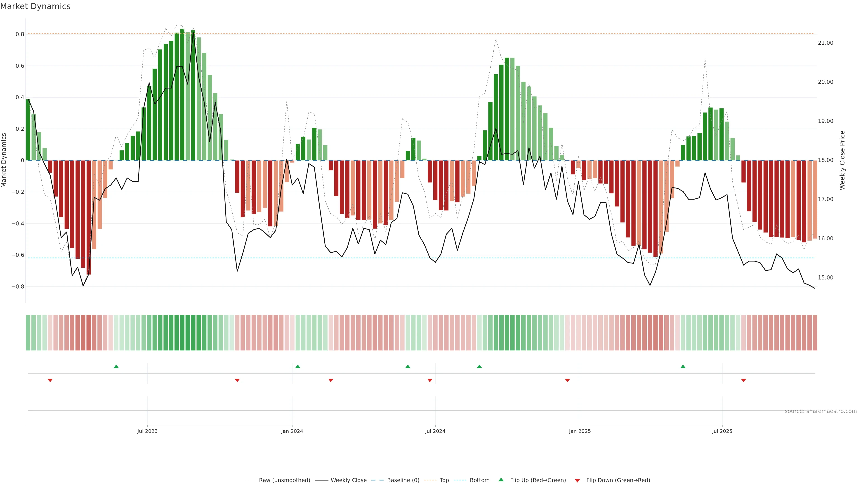Click the last red flip-down triangle after Jul 2025
This screenshot has width=868, height=488.
click(743, 380)
